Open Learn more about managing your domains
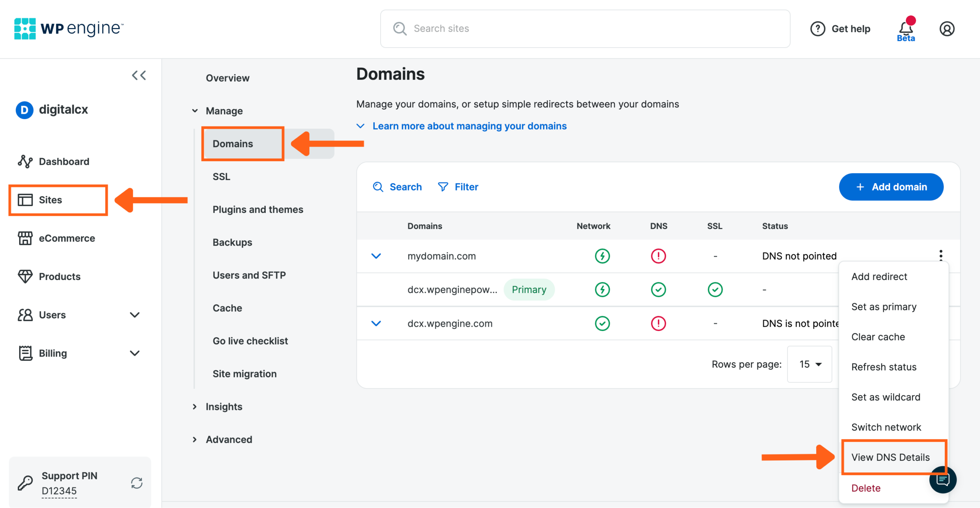 pyautogui.click(x=470, y=126)
